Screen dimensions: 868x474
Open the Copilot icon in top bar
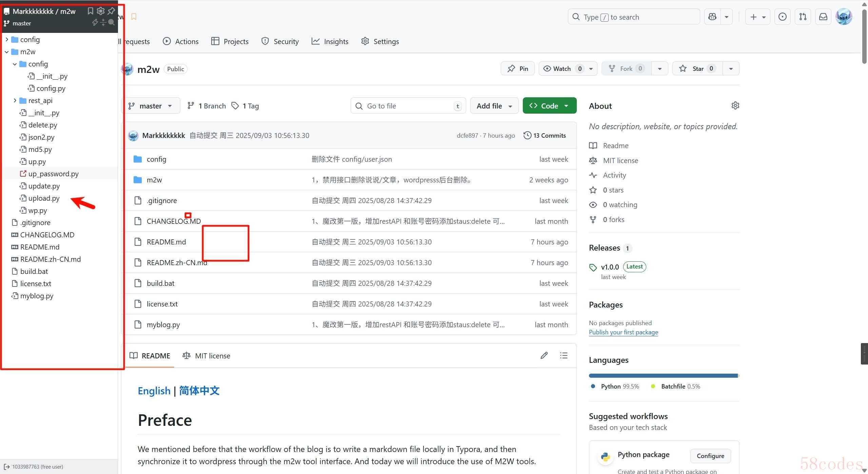point(712,17)
